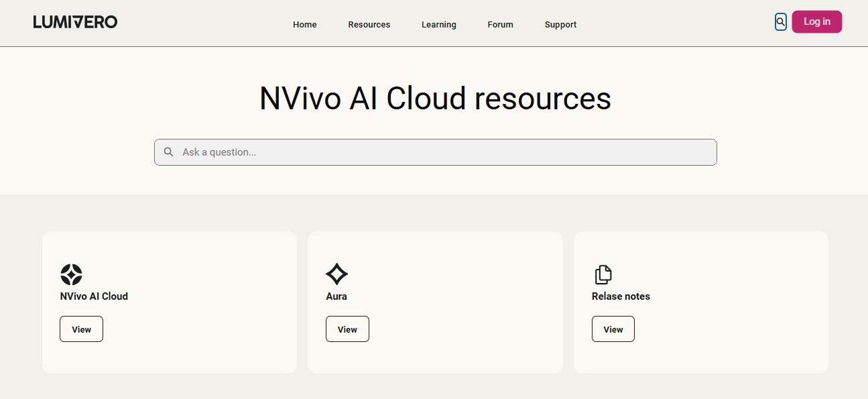The image size is (868, 399).
Task: Click the NVivo AI Cloud card title
Action: [94, 296]
